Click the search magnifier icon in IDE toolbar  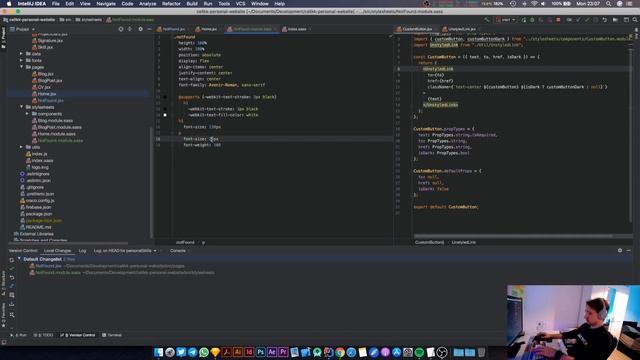tap(635, 20)
